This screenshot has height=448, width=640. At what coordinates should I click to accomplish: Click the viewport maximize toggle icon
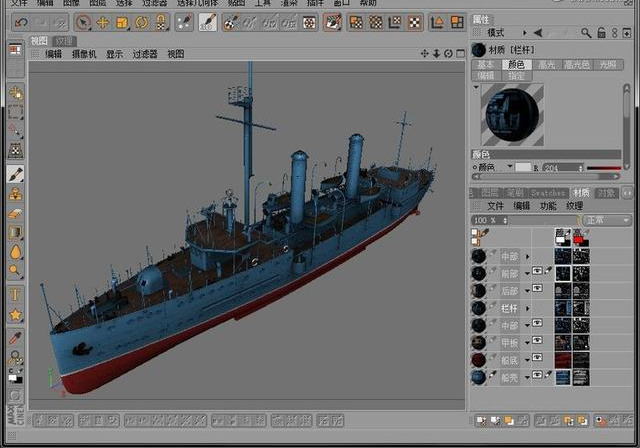click(x=460, y=53)
